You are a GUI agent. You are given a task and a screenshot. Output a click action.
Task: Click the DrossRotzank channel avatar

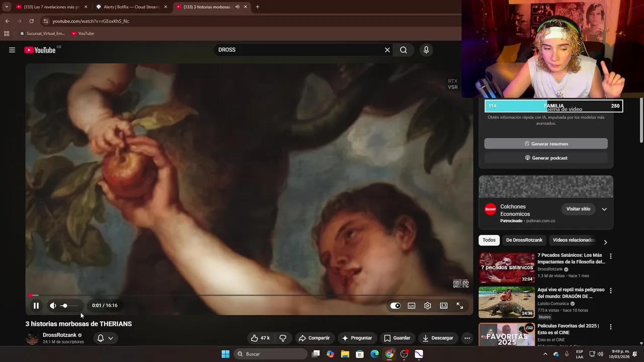(32, 338)
